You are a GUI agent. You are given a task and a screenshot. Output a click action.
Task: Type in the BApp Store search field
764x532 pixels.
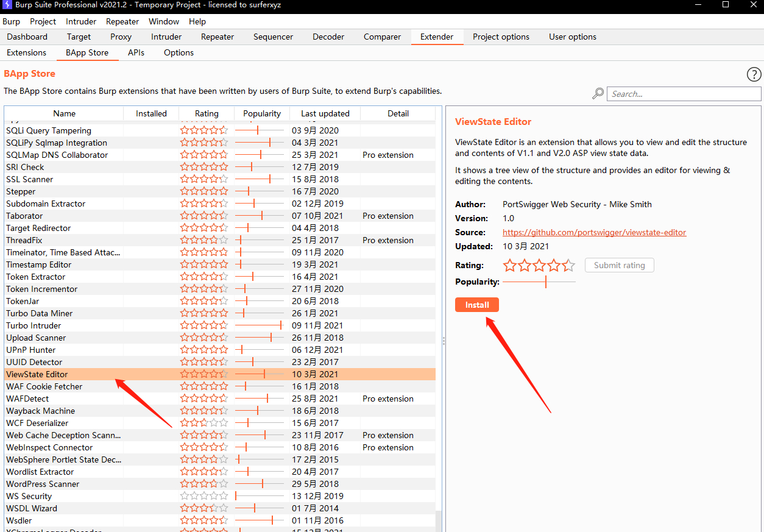(x=684, y=94)
